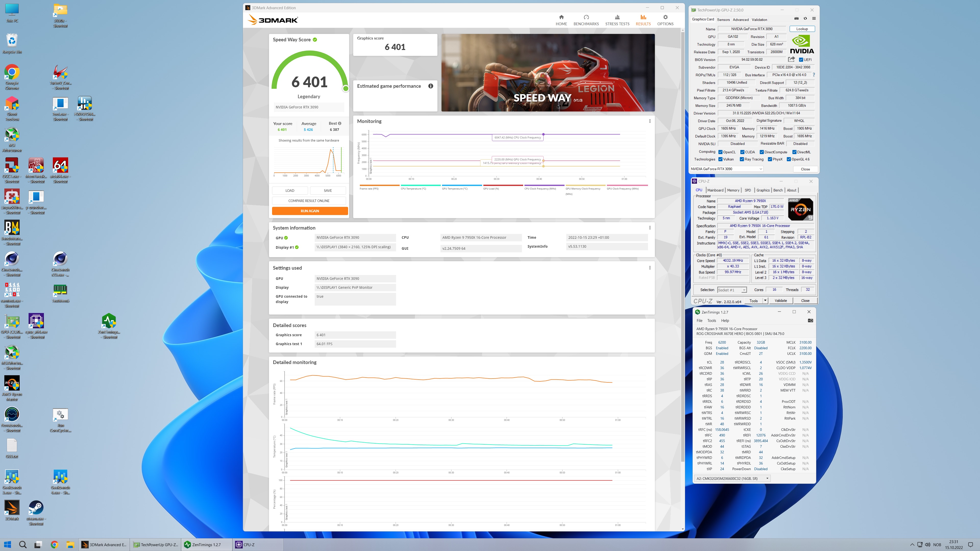Switch to Advanced tab in GPU-Z

click(740, 19)
